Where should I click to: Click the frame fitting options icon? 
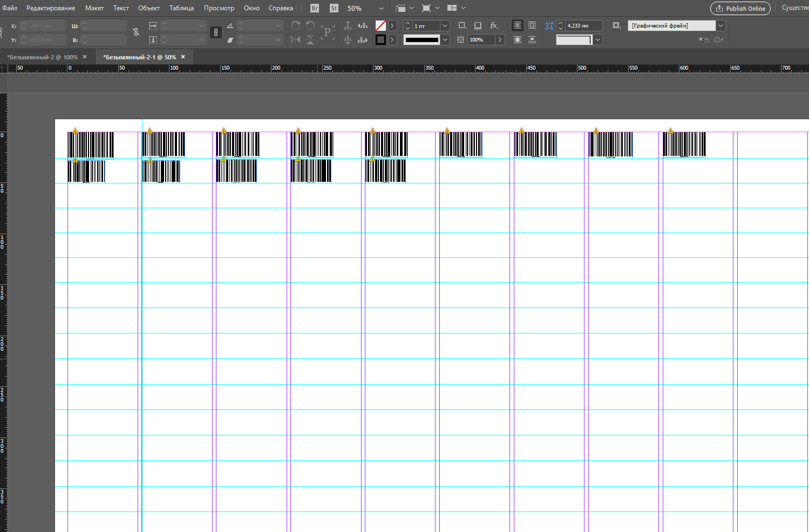click(617, 25)
